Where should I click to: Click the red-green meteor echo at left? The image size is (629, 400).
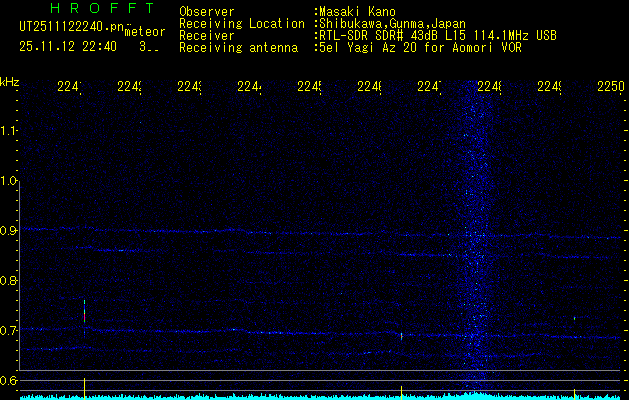pos(85,313)
